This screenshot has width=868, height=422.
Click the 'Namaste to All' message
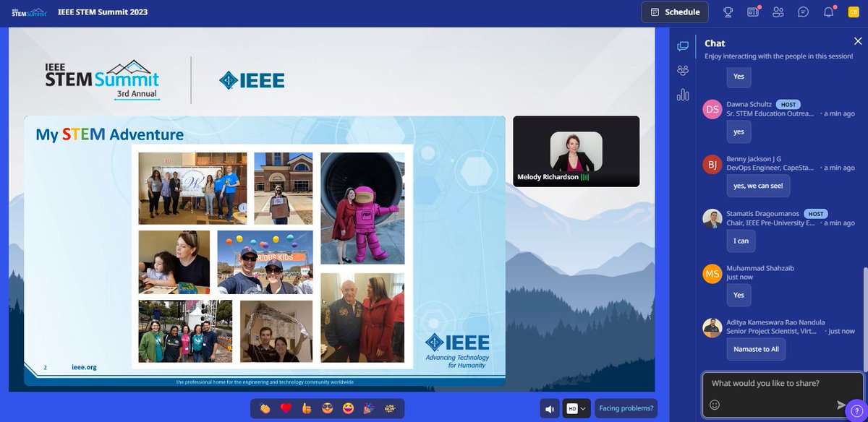(756, 349)
